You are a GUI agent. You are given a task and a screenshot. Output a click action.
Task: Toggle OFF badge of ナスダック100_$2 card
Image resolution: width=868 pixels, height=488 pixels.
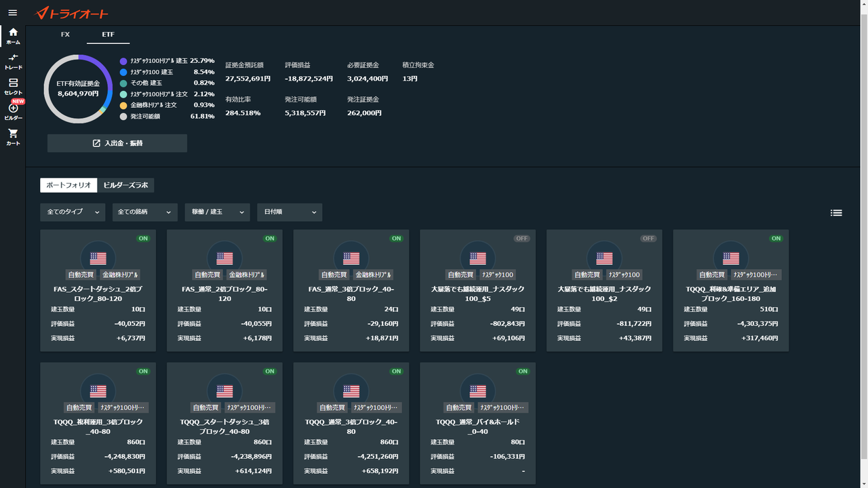click(x=649, y=239)
